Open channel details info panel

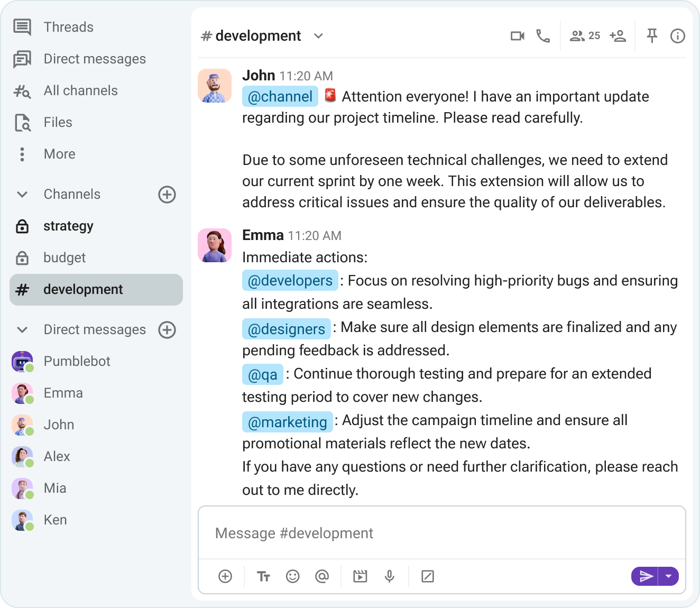(x=677, y=36)
